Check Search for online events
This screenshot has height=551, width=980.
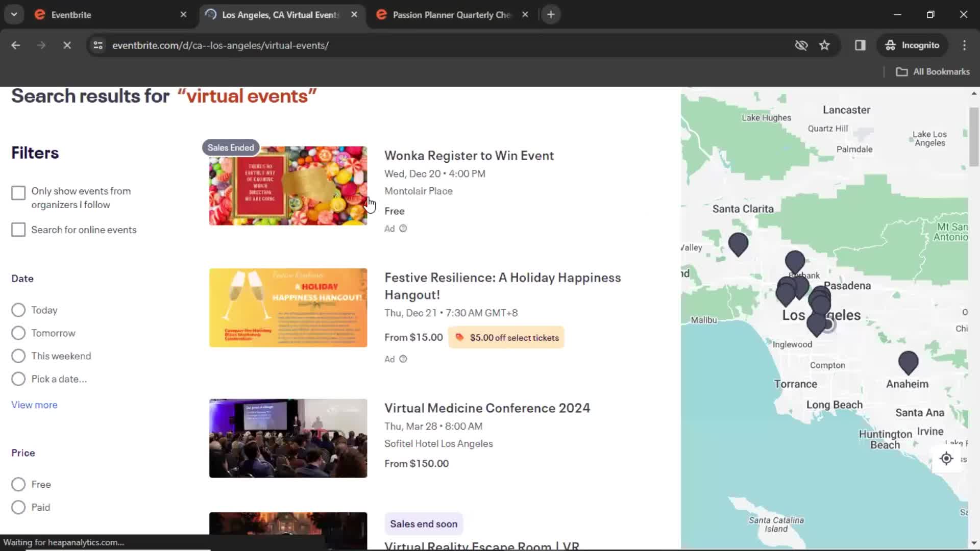pyautogui.click(x=18, y=230)
